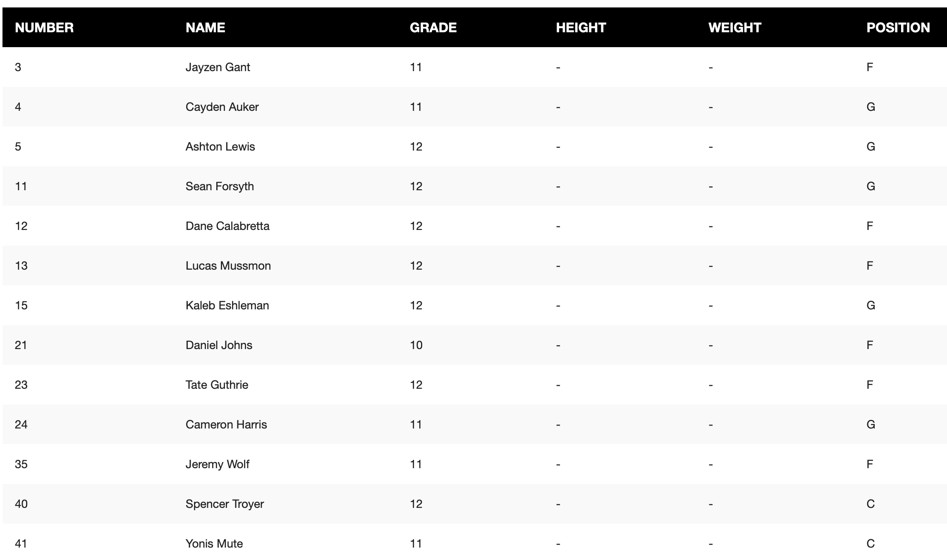Sort by the GRADE column header
Screen dimensions: 947x560
coord(433,28)
